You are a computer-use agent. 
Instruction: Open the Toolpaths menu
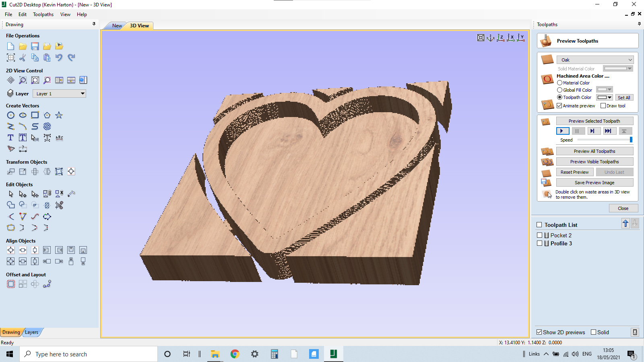click(43, 14)
